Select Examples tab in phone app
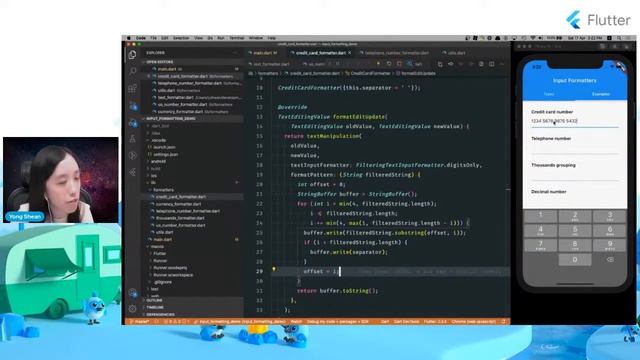Viewport: 640px width, 360px height. tap(601, 94)
